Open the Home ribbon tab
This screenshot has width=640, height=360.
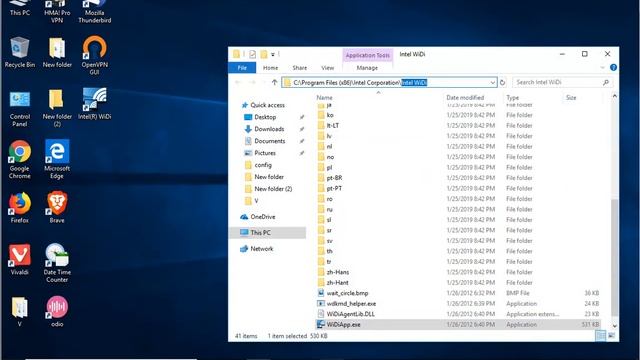(x=270, y=68)
